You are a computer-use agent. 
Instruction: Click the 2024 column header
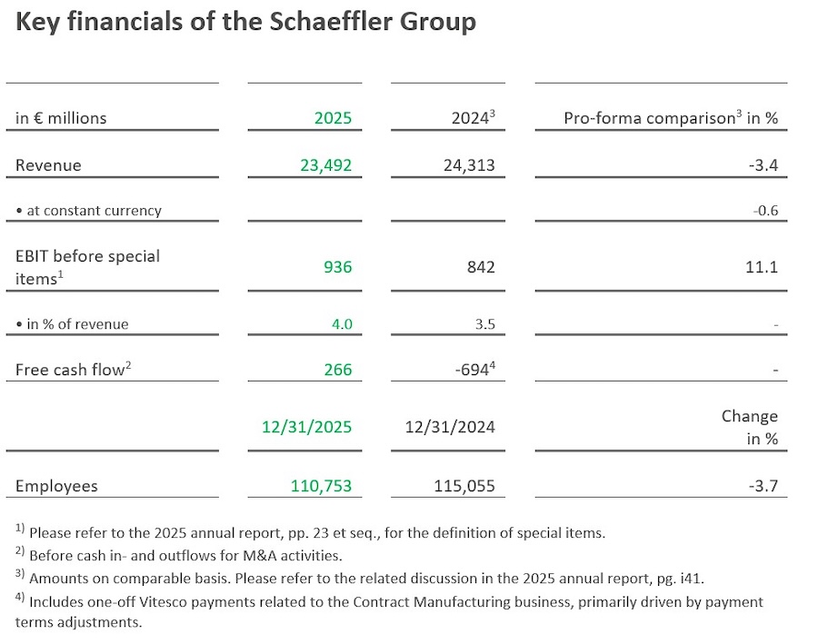click(472, 118)
